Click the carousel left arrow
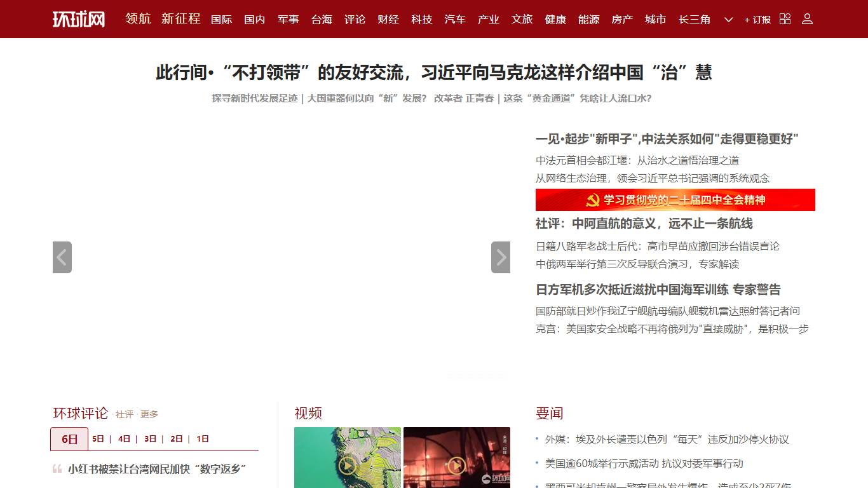 click(x=62, y=257)
